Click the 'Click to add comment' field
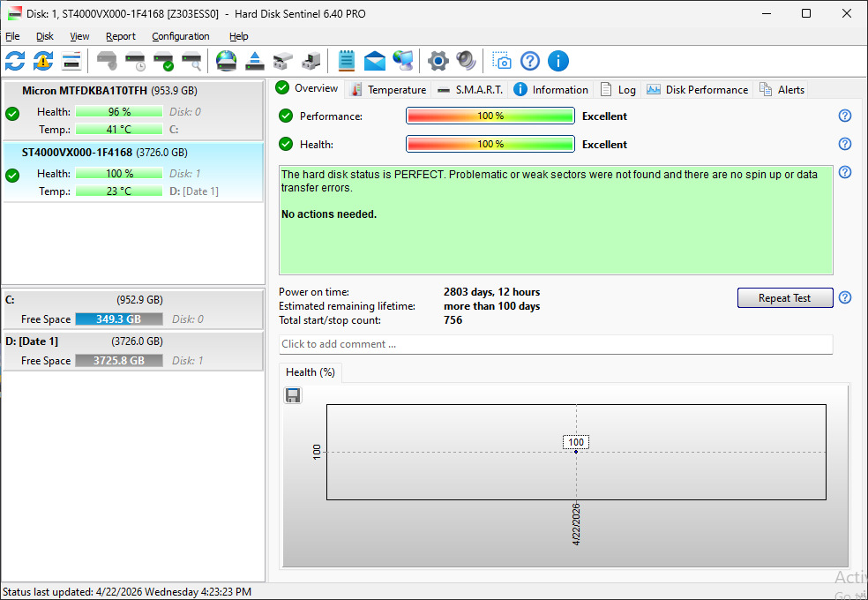 tap(555, 344)
